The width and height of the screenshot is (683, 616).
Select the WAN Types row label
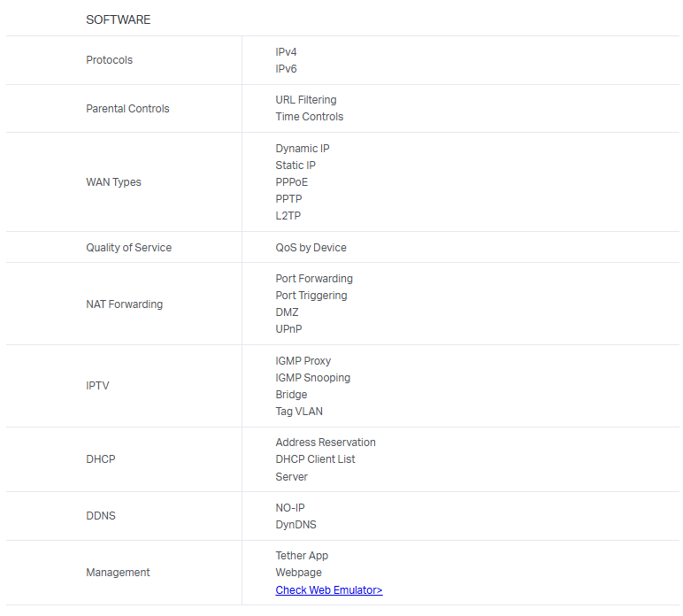[113, 182]
